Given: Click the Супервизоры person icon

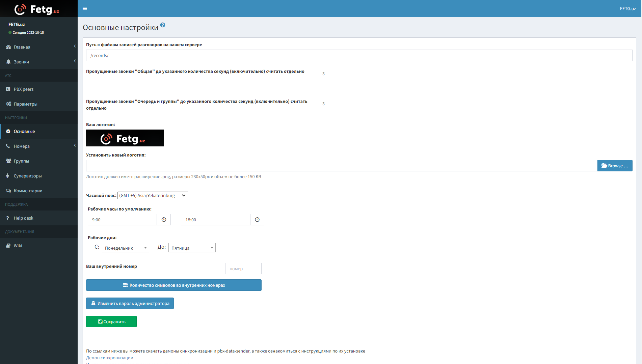Looking at the screenshot, I should coord(8,176).
